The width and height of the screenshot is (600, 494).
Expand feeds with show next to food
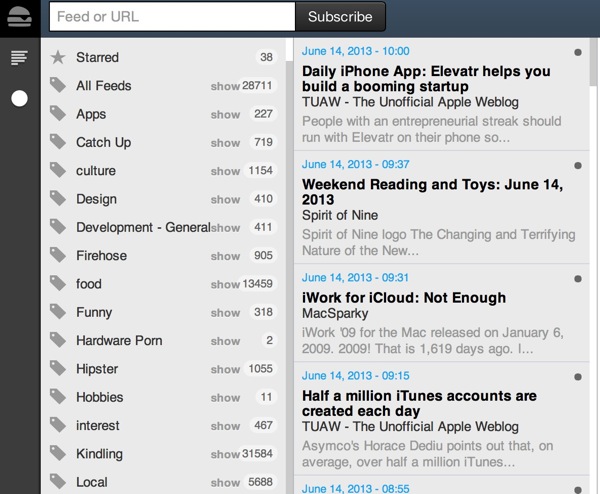tap(225, 284)
